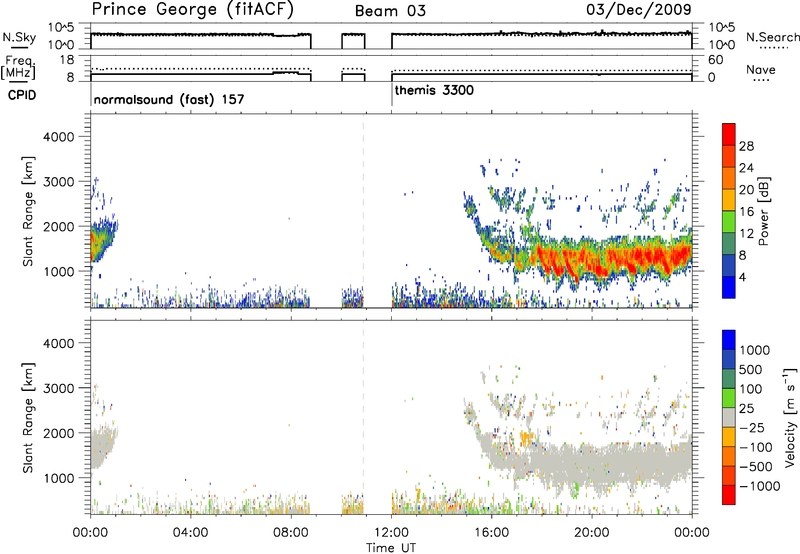The image size is (800, 554).
Task: Click the '16:00' time tick label
Action: point(491,533)
